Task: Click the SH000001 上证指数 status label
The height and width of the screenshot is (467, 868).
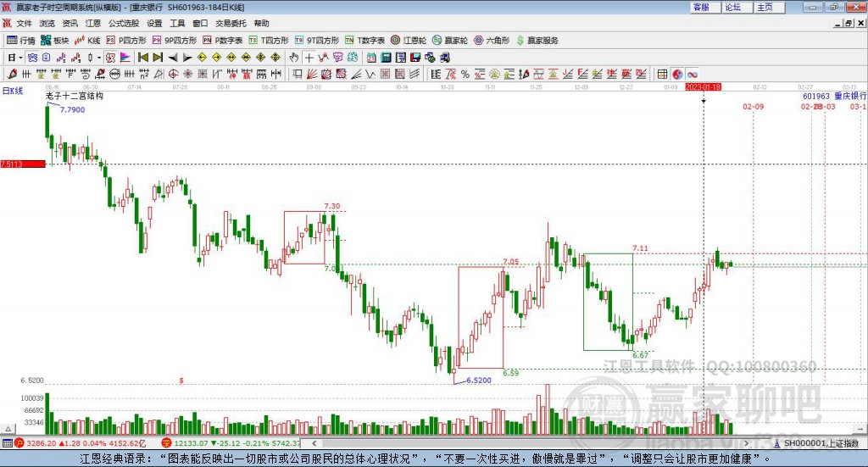Action: click(x=821, y=443)
